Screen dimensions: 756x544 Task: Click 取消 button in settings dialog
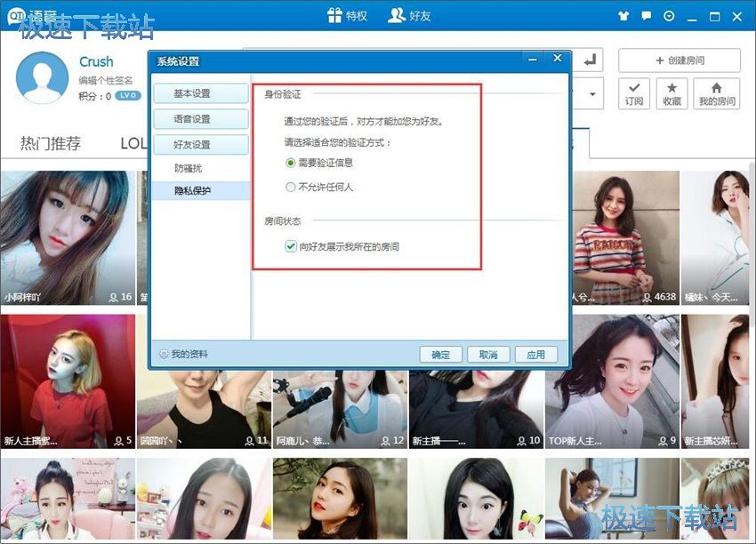click(488, 355)
